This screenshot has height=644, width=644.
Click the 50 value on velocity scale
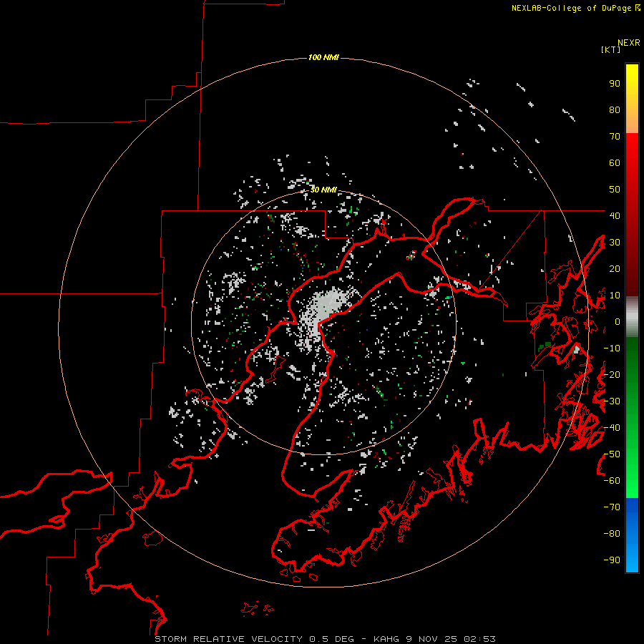615,190
